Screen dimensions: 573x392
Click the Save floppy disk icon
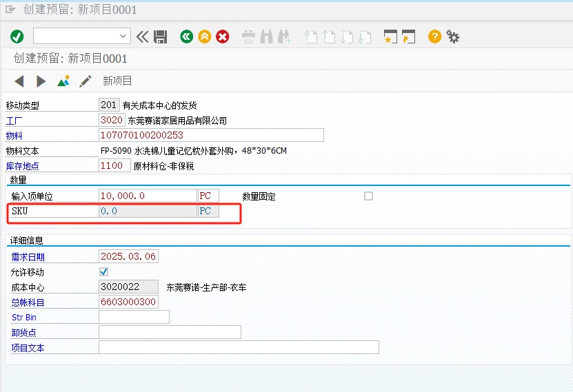click(161, 37)
